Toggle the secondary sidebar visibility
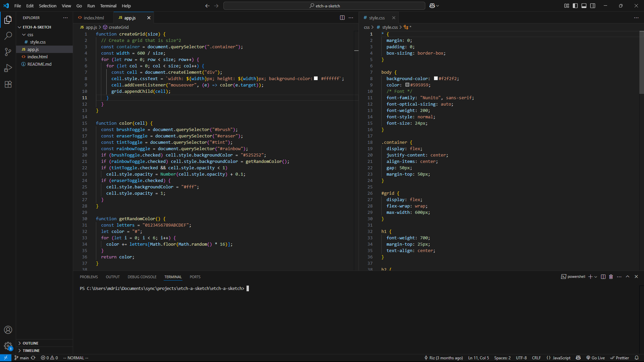The height and width of the screenshot is (362, 644). click(593, 6)
